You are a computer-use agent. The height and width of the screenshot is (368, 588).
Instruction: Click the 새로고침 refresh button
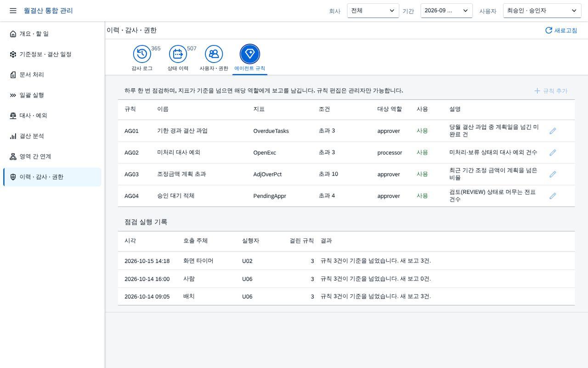(561, 30)
